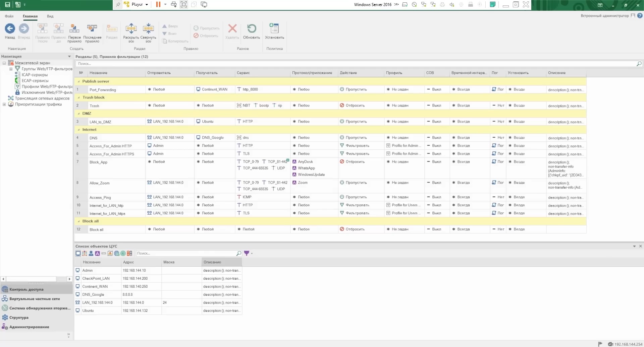The image size is (644, 347).
Task: Open Виртуальные частные сети section
Action: [x=34, y=299]
